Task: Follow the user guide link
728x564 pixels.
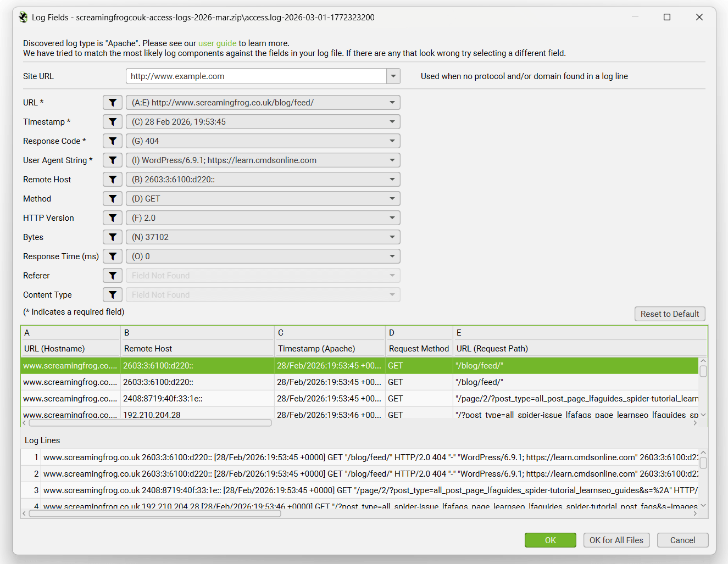Action: (218, 43)
